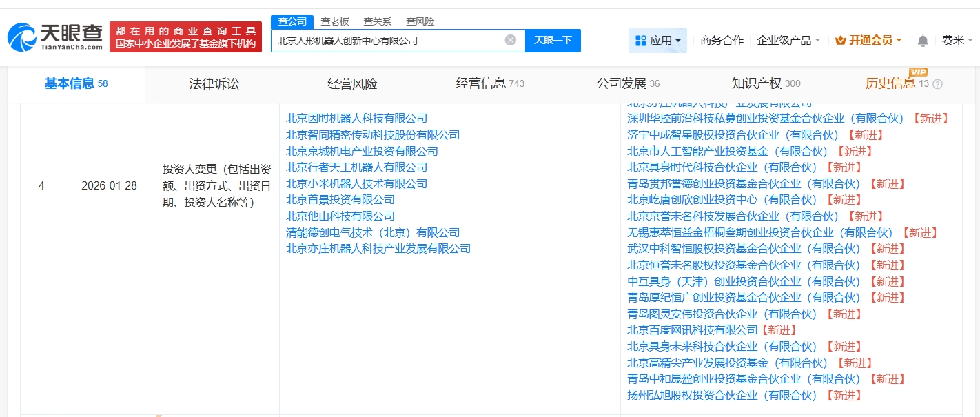Open the notification bell
The image size is (980, 417).
point(923,41)
